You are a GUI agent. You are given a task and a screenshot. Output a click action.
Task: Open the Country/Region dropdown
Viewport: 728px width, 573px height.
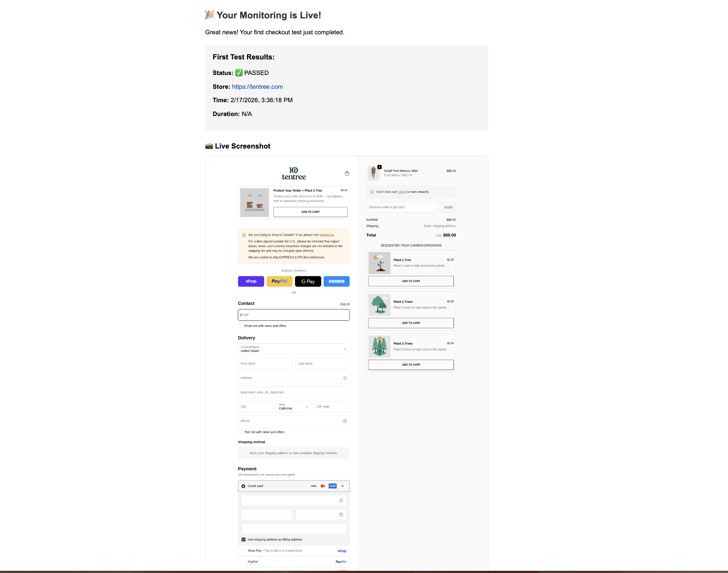pos(294,349)
